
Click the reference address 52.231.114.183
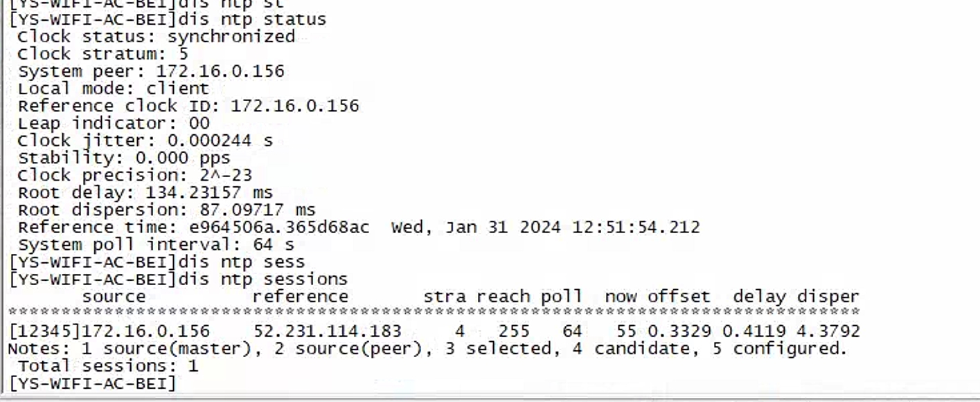[327, 331]
